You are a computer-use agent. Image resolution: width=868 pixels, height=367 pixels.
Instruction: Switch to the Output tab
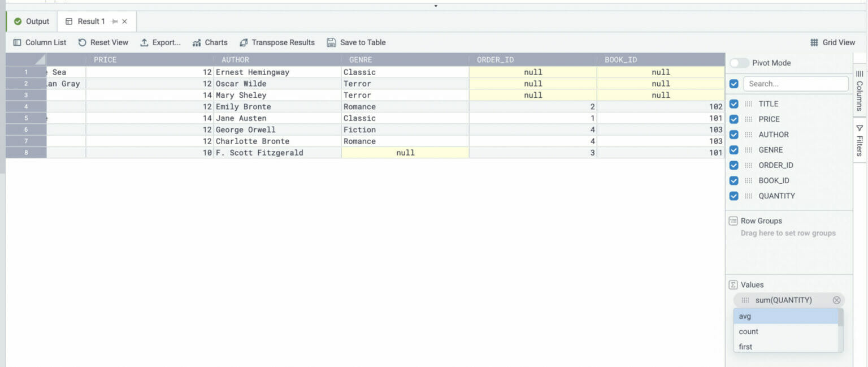[31, 21]
